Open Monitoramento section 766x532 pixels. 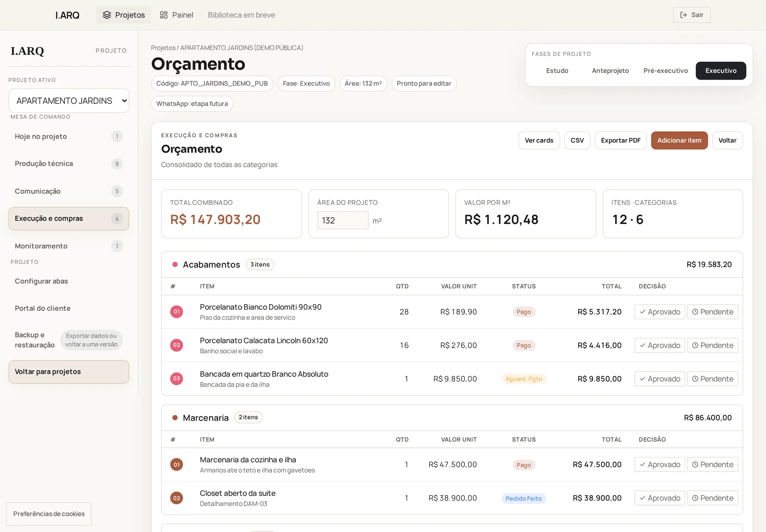(x=69, y=246)
